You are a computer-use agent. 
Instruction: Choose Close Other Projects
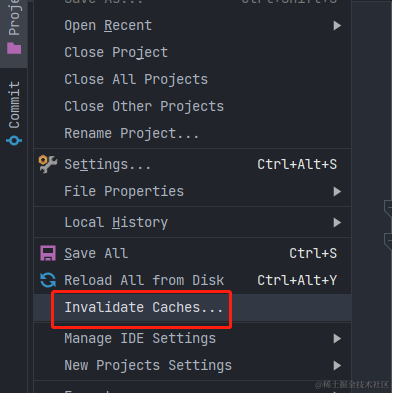point(192,106)
